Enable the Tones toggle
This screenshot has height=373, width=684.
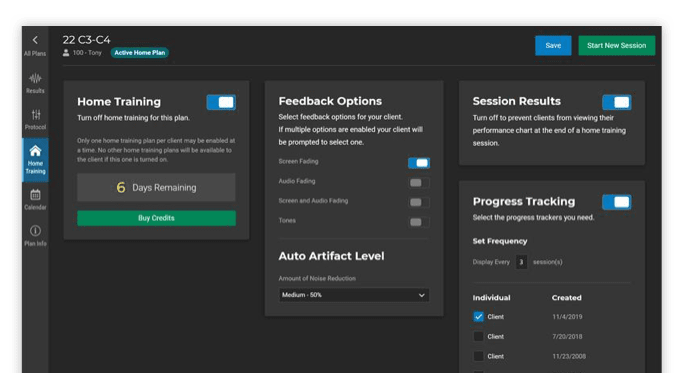click(x=419, y=222)
